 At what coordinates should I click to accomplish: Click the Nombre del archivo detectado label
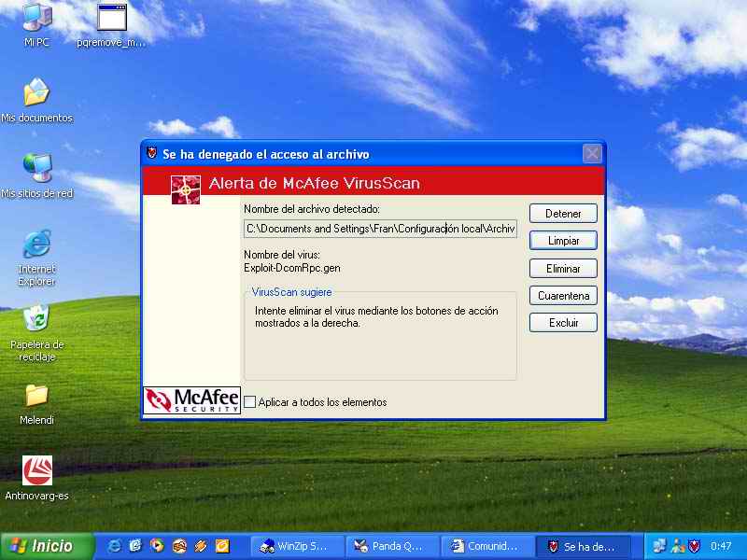(312, 209)
